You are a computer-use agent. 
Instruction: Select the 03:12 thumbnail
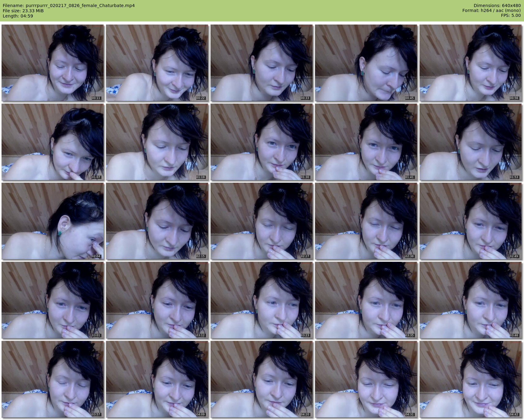pos(157,300)
